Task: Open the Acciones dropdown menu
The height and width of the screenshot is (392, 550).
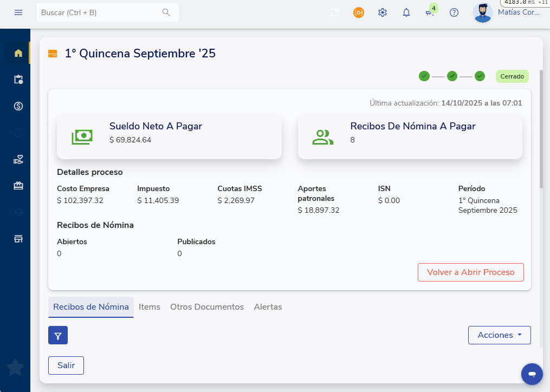Action: 499,335
